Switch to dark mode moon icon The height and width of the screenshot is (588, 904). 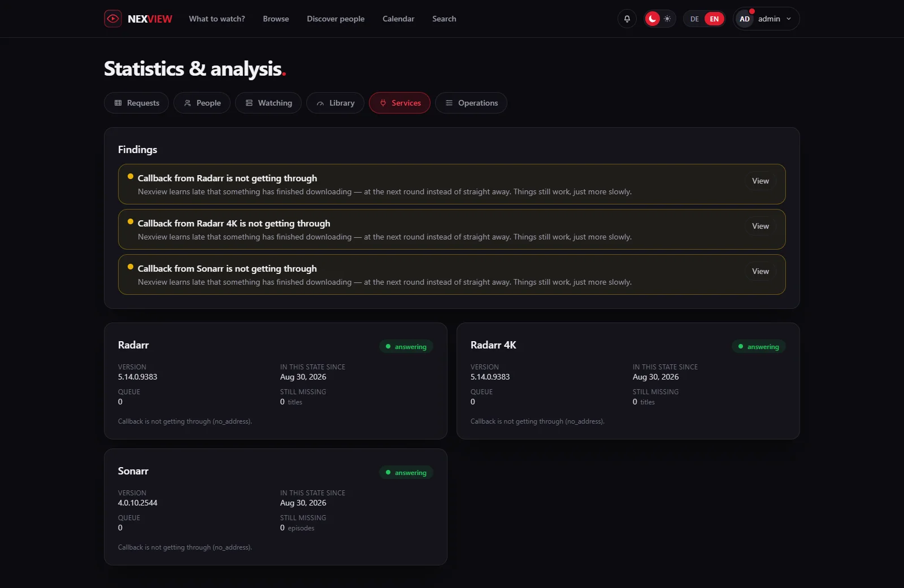point(653,19)
